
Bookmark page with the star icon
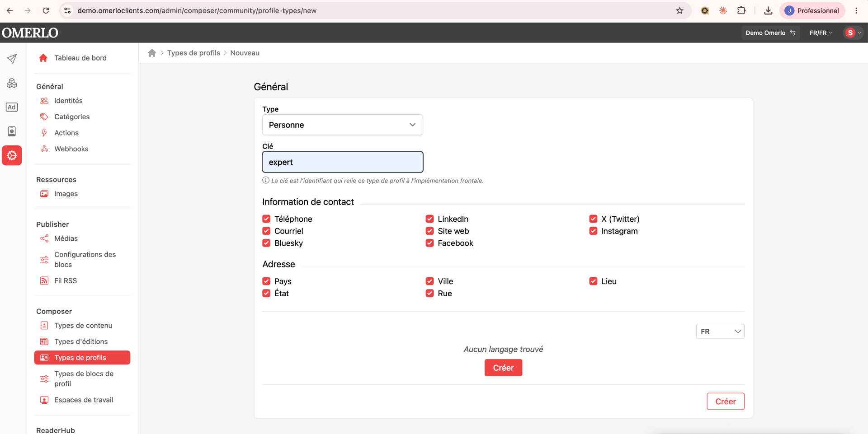[679, 10]
